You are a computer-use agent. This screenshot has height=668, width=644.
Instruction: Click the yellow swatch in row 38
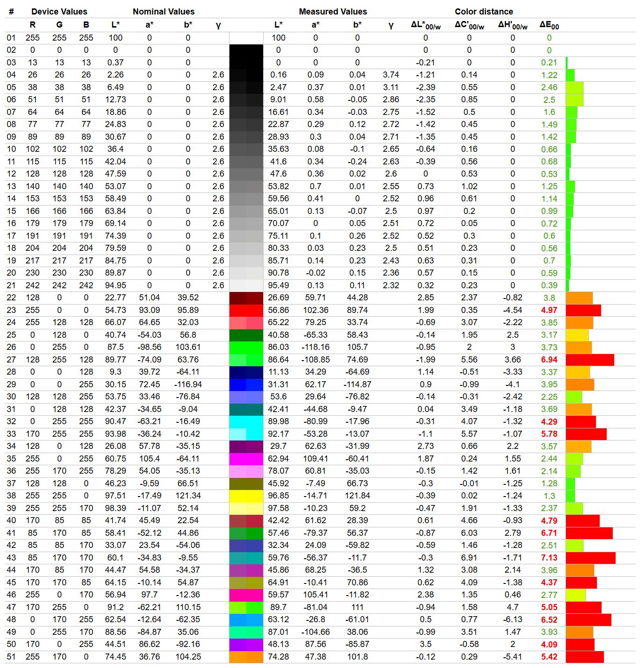tap(246, 496)
